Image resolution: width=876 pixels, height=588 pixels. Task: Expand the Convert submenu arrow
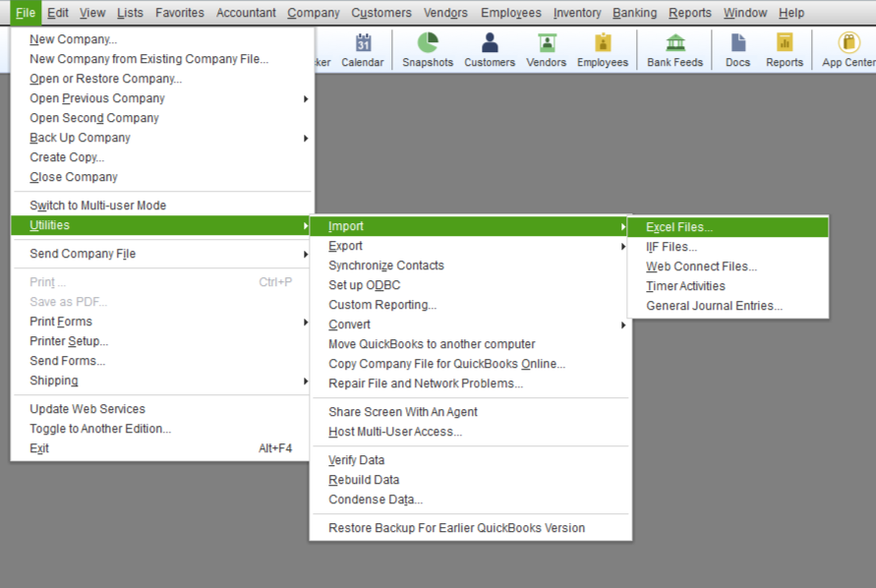tap(623, 325)
